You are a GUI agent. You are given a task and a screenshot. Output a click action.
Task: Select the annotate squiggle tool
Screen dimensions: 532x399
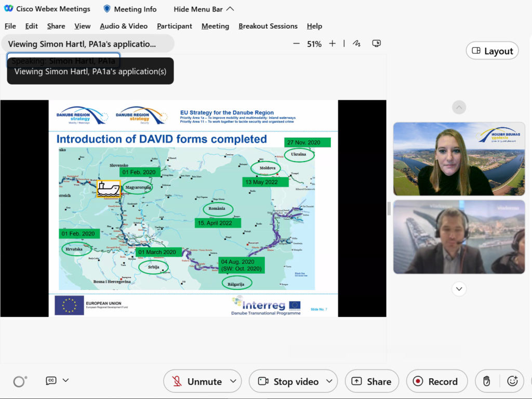tap(356, 44)
